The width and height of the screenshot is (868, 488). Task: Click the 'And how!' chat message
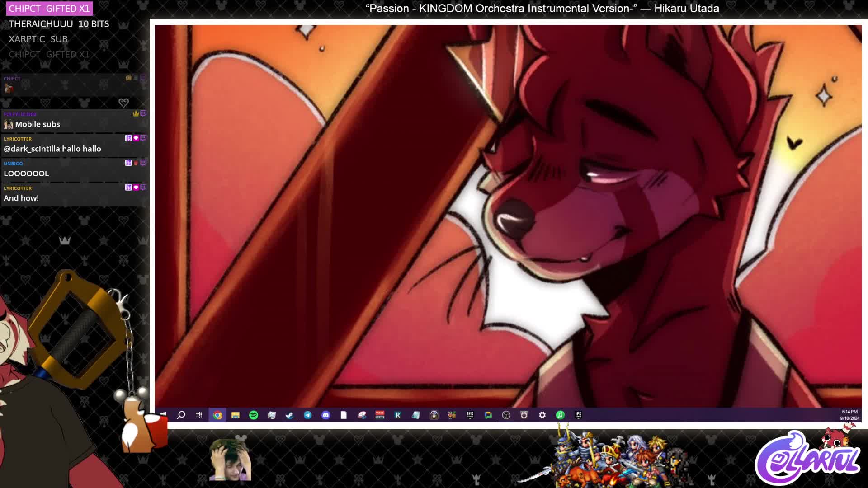tap(21, 198)
